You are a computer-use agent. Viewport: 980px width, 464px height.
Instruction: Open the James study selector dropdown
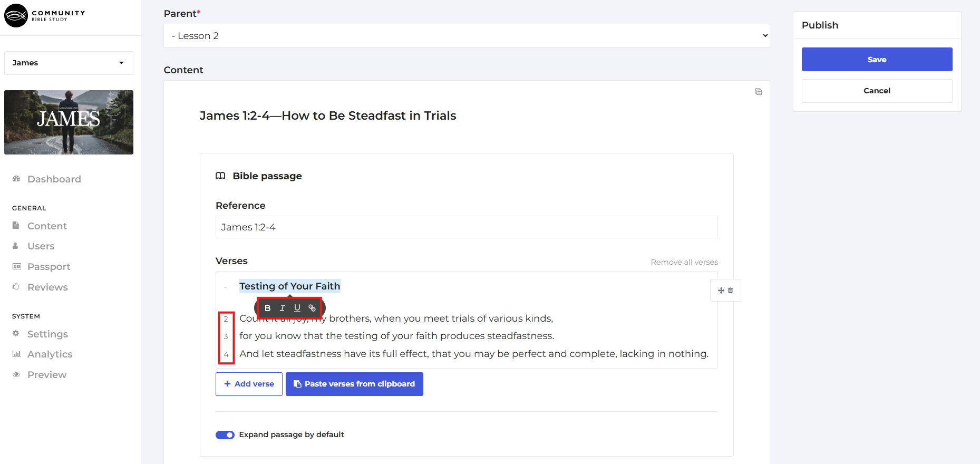point(69,63)
